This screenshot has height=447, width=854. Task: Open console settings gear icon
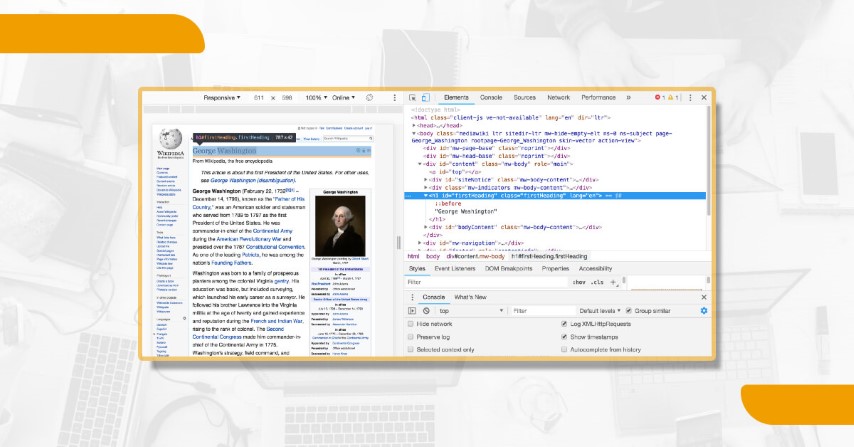coord(704,310)
